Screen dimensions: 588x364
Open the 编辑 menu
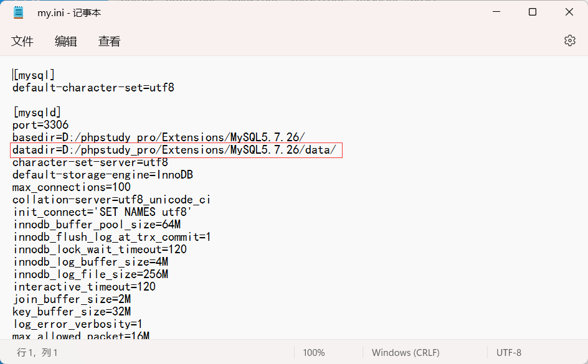tap(65, 41)
